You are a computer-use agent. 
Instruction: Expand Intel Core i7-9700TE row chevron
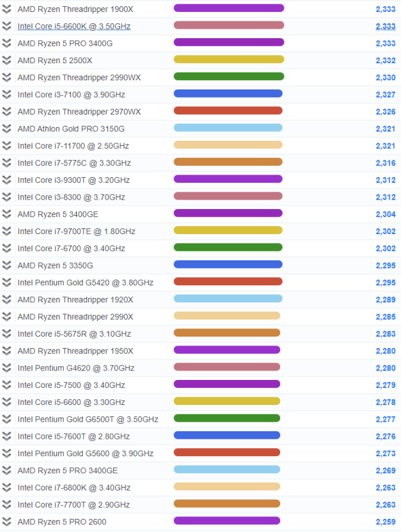pyautogui.click(x=6, y=231)
